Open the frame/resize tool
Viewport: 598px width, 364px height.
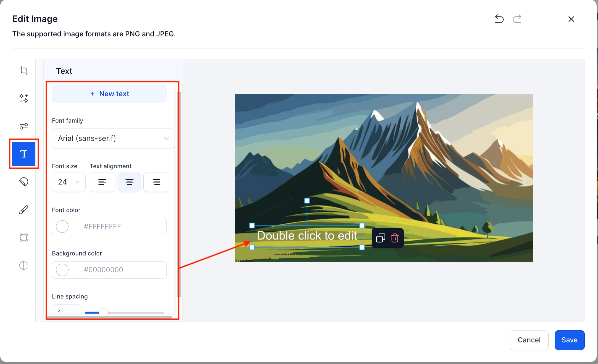[x=24, y=238]
